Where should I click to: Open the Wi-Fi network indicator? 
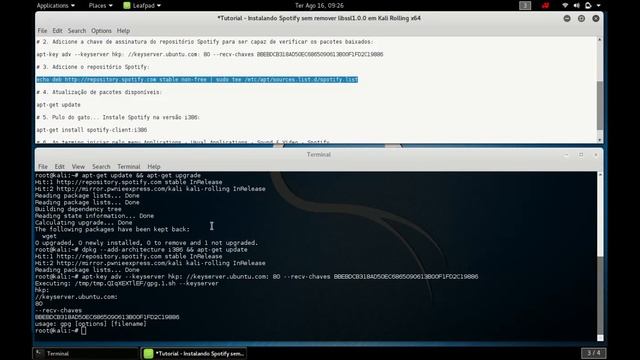[x=565, y=5]
